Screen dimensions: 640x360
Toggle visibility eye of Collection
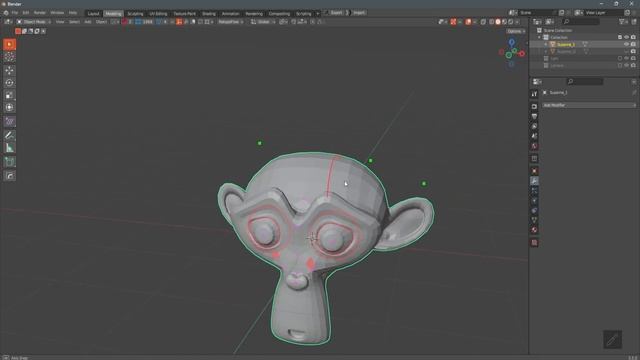(627, 37)
